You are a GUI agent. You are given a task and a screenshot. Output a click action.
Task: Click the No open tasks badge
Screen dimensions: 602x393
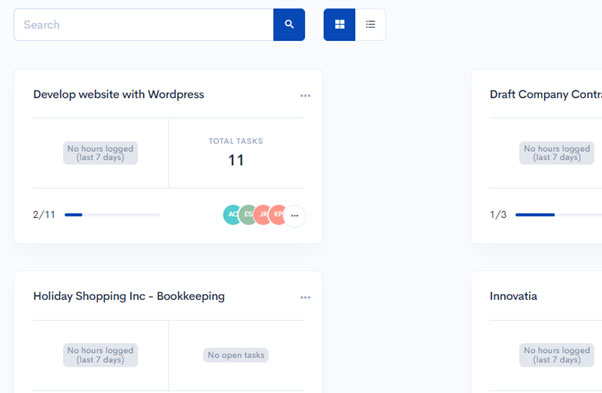tap(236, 355)
